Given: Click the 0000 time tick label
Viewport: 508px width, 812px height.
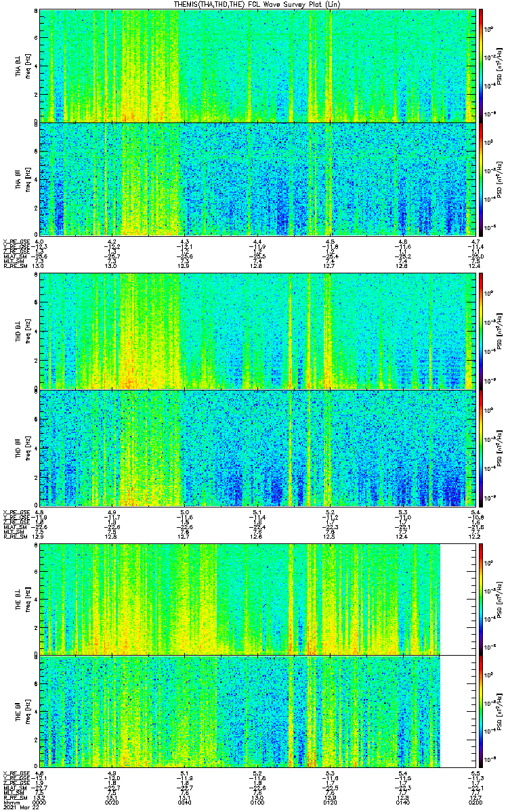Looking at the screenshot, I should [39, 802].
